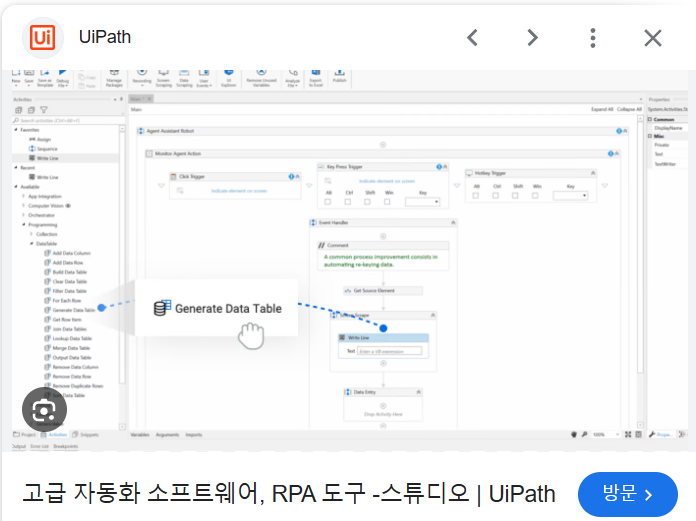Click the Publish ribbon icon

(340, 76)
